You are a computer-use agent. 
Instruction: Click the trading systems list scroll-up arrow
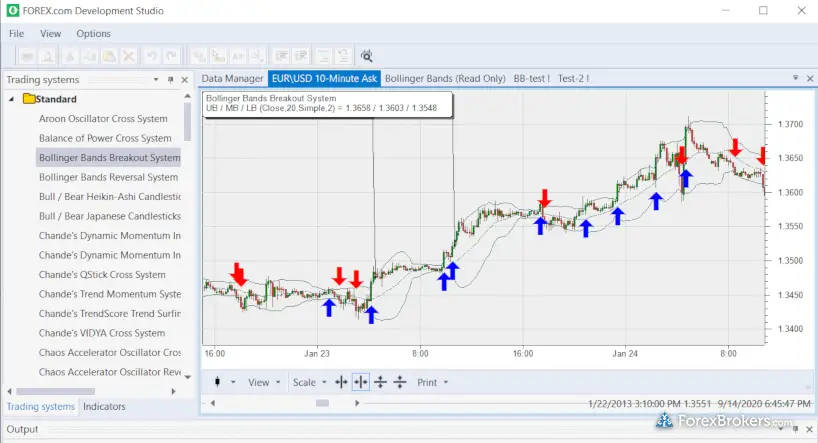(187, 97)
